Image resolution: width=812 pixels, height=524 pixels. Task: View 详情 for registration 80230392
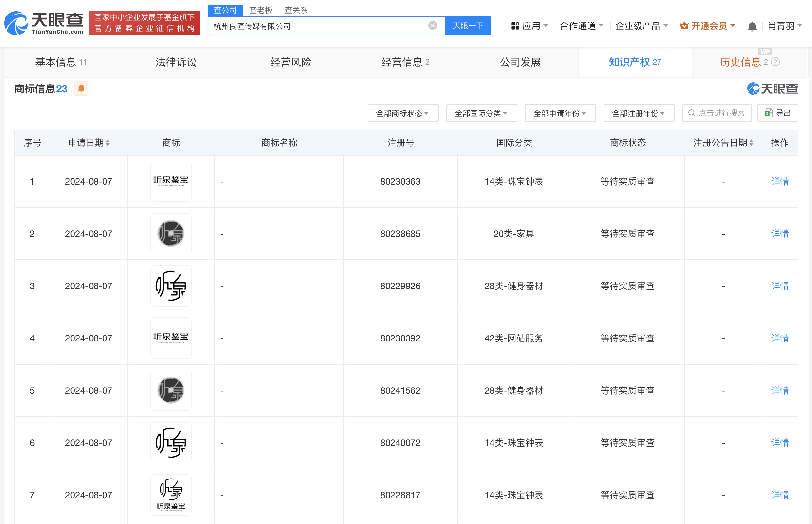click(x=780, y=338)
